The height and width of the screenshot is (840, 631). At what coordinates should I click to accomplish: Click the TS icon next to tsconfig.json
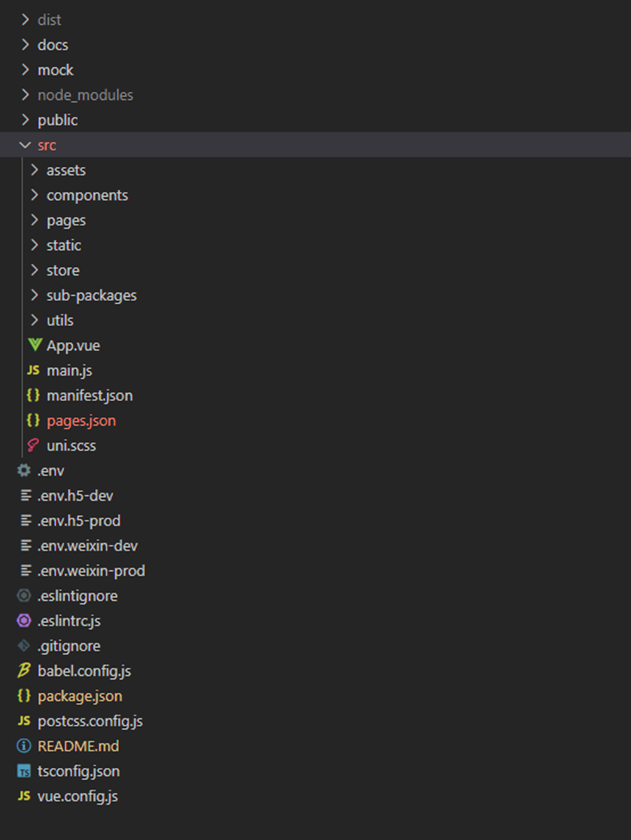pyautogui.click(x=24, y=771)
